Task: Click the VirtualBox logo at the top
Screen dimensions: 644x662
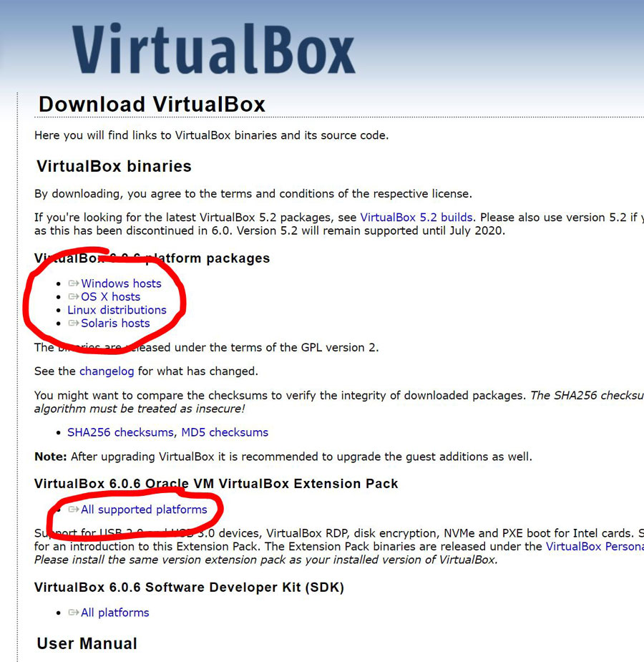Action: click(x=213, y=50)
